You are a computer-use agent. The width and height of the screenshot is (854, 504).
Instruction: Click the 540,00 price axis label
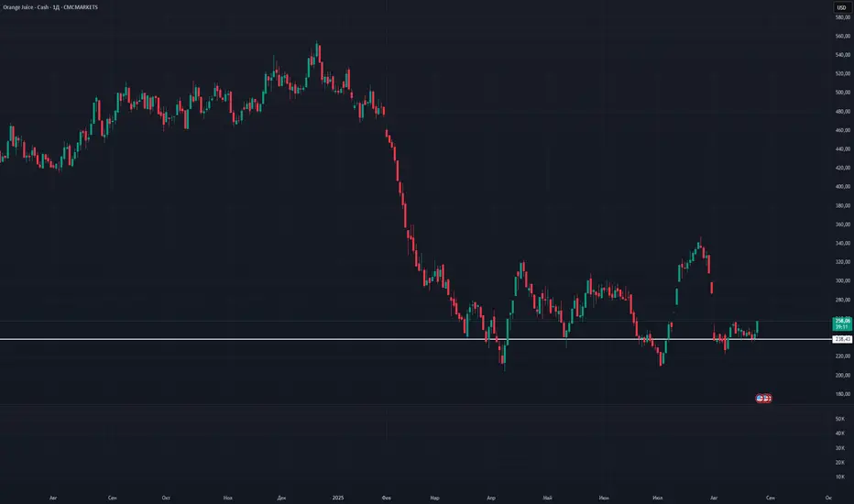pos(843,55)
